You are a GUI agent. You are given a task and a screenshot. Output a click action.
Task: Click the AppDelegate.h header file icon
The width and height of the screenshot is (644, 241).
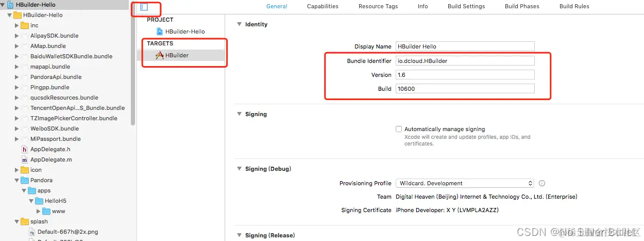[25, 149]
